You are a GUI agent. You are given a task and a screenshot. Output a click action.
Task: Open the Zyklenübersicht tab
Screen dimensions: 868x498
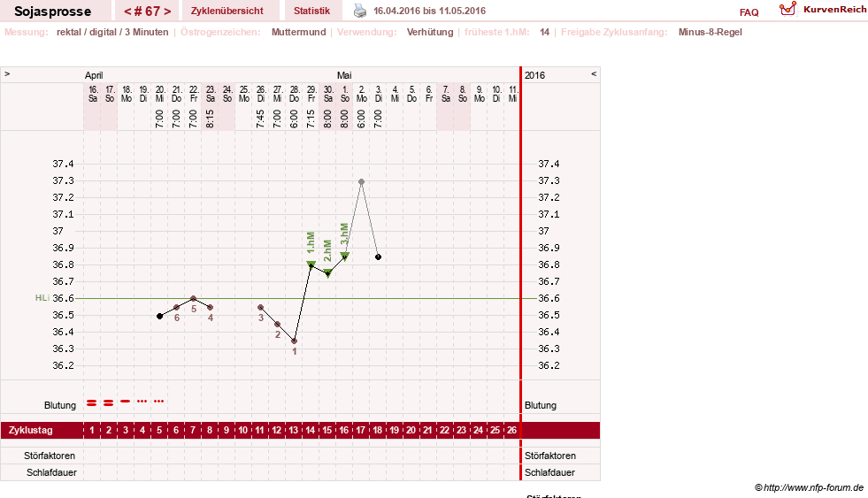(227, 11)
